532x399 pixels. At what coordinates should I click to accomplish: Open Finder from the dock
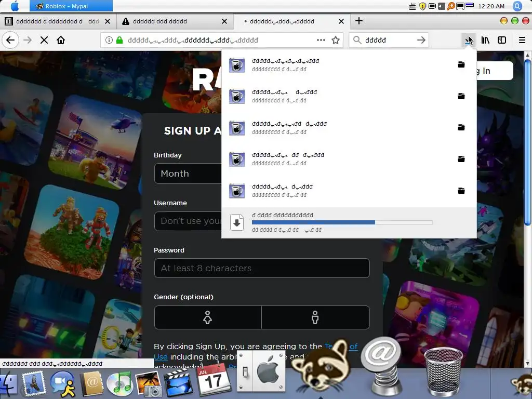(x=8, y=385)
